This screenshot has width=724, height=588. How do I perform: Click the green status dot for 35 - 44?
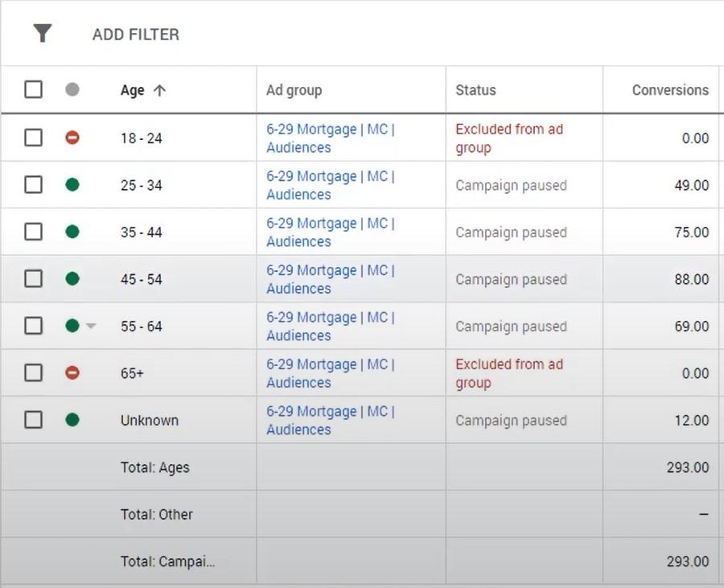click(72, 232)
